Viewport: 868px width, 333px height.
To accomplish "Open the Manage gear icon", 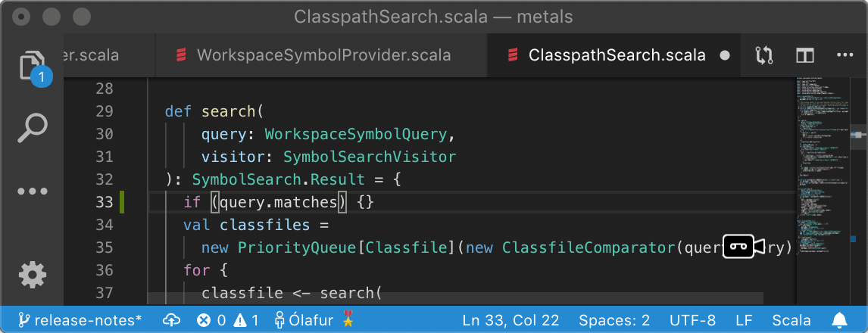I will pos(32,275).
